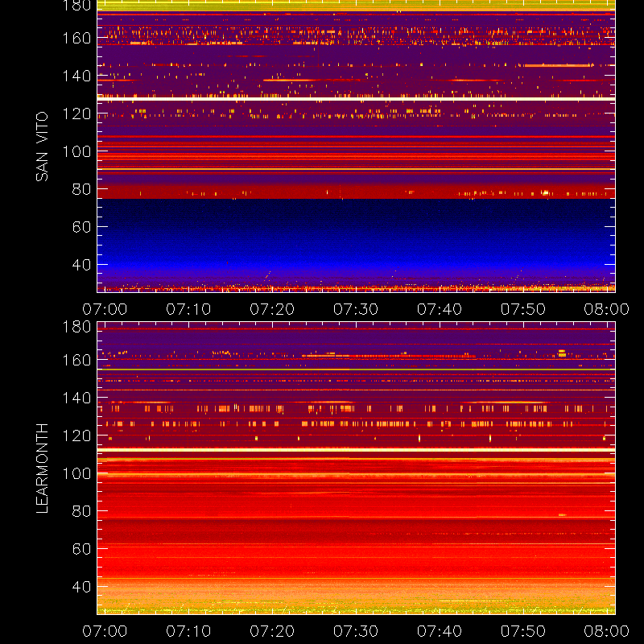Image resolution: width=644 pixels, height=644 pixels.
Task: Pick 180 frequency label on Learmonth plot
Action: pyautogui.click(x=76, y=327)
